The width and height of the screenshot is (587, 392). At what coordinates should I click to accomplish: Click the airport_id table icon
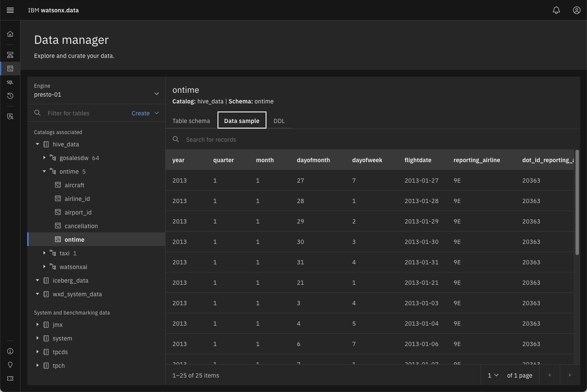click(58, 212)
